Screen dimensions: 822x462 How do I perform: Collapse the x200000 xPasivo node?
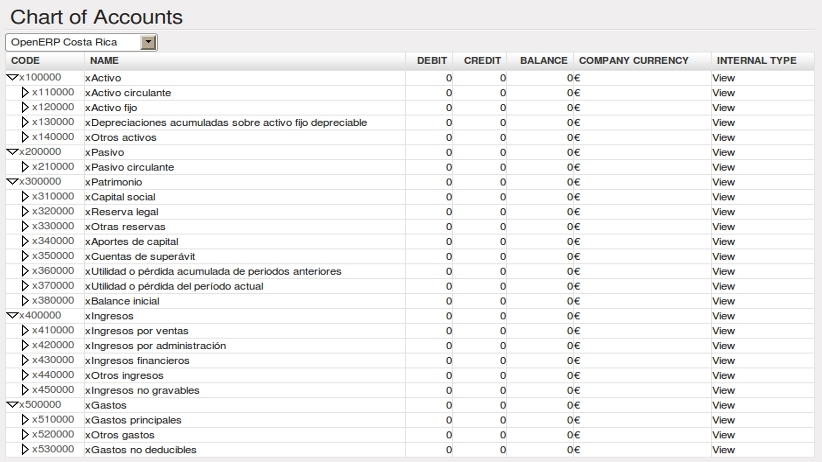pyautogui.click(x=12, y=152)
